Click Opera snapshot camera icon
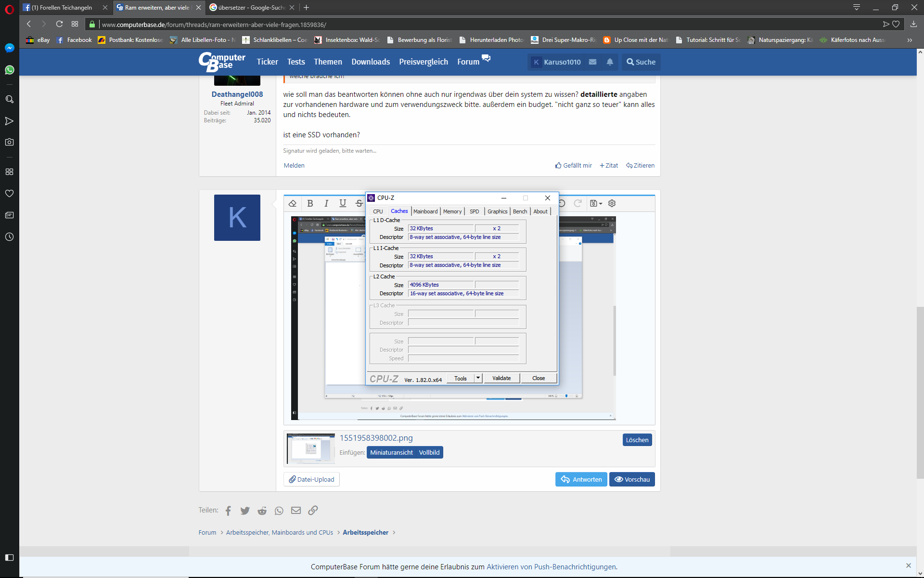This screenshot has width=924, height=578. pyautogui.click(x=9, y=142)
